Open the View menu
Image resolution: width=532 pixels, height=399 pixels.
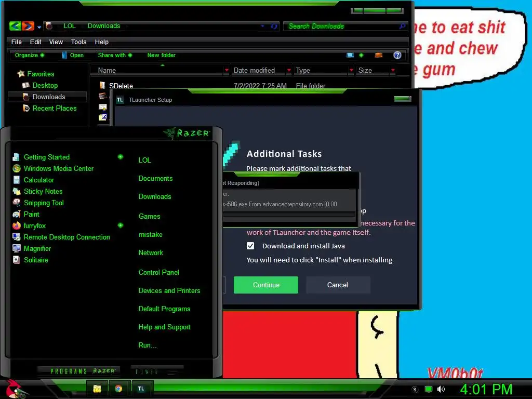tap(56, 42)
